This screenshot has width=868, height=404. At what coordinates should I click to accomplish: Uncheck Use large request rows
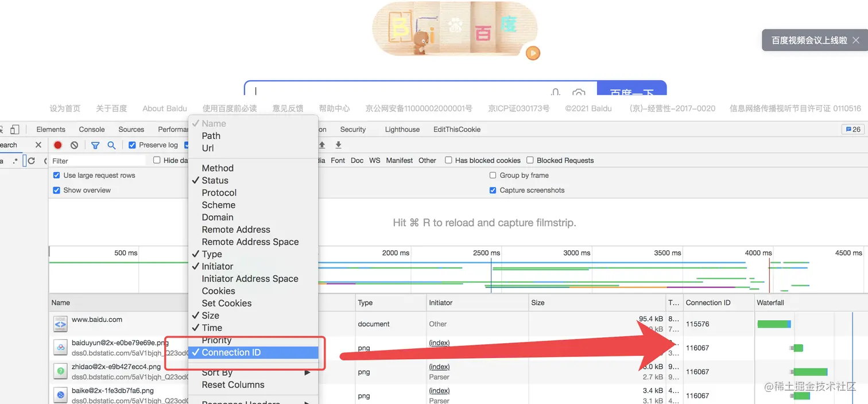(56, 175)
